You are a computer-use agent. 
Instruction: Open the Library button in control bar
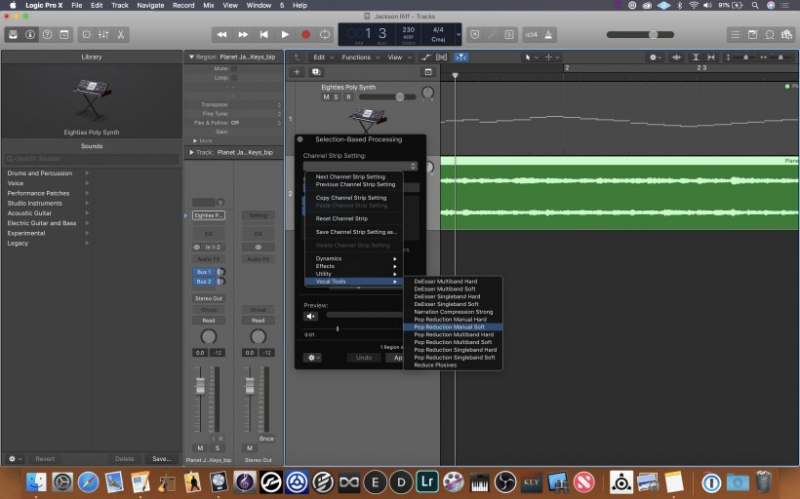click(13, 34)
